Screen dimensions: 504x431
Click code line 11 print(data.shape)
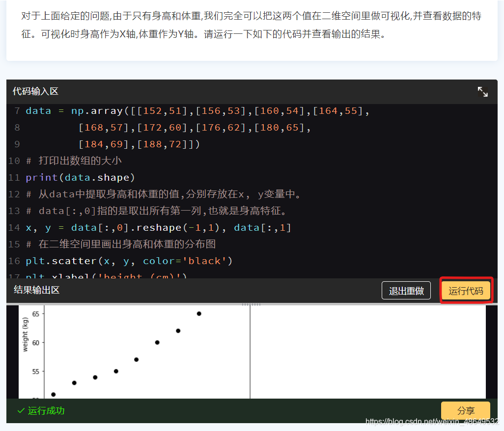[x=81, y=178]
